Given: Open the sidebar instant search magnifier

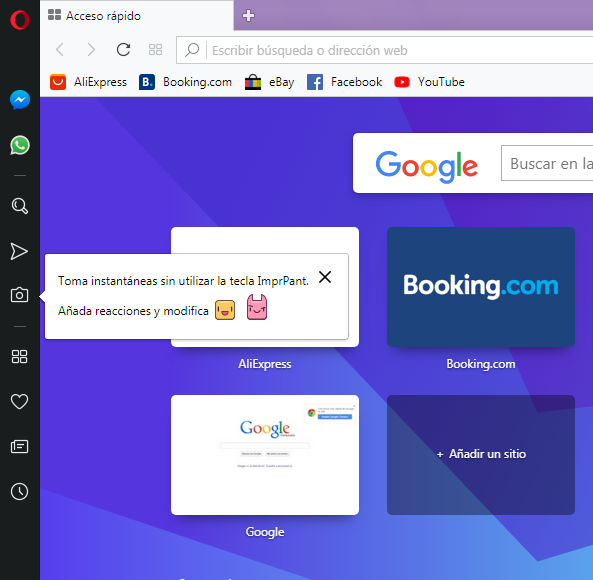Looking at the screenshot, I should pyautogui.click(x=20, y=206).
